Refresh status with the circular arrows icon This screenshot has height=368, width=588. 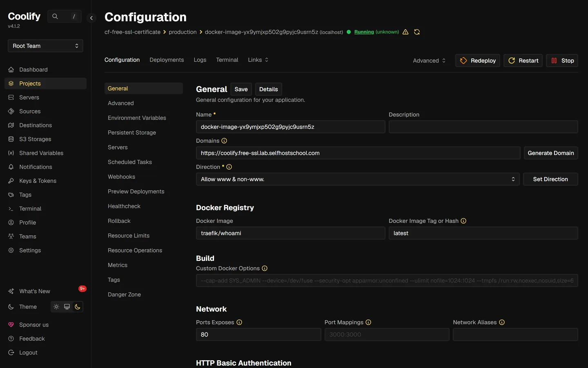[x=417, y=32]
